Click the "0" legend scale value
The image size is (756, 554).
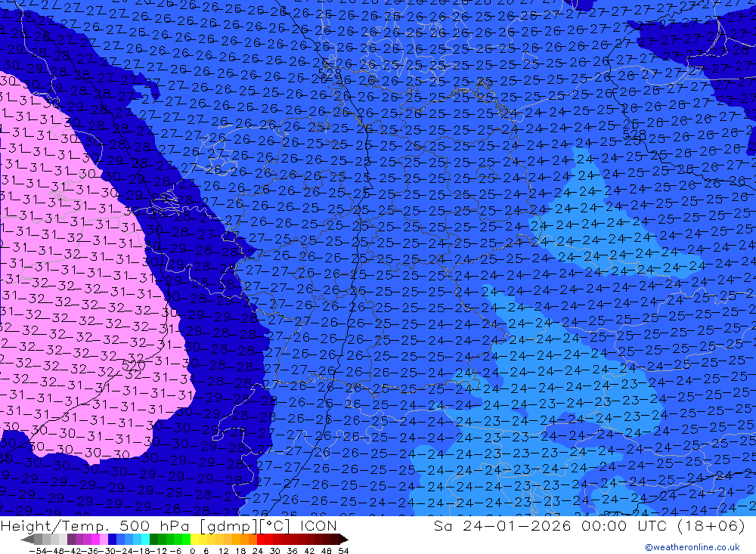pyautogui.click(x=192, y=551)
